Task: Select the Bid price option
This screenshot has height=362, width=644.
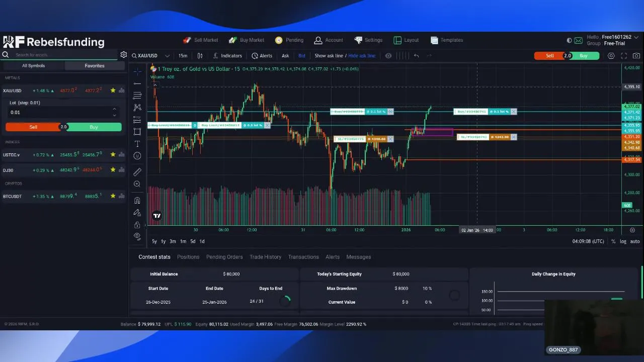Action: 302,56
